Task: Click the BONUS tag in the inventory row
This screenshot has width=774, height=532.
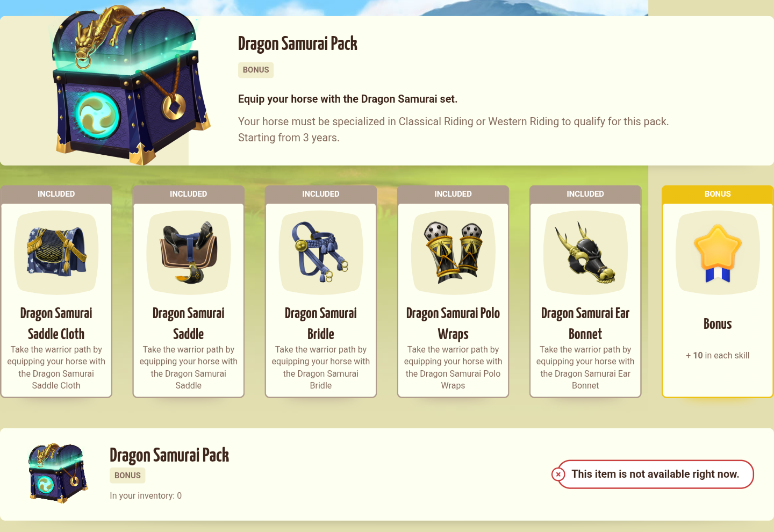Action: [x=127, y=476]
